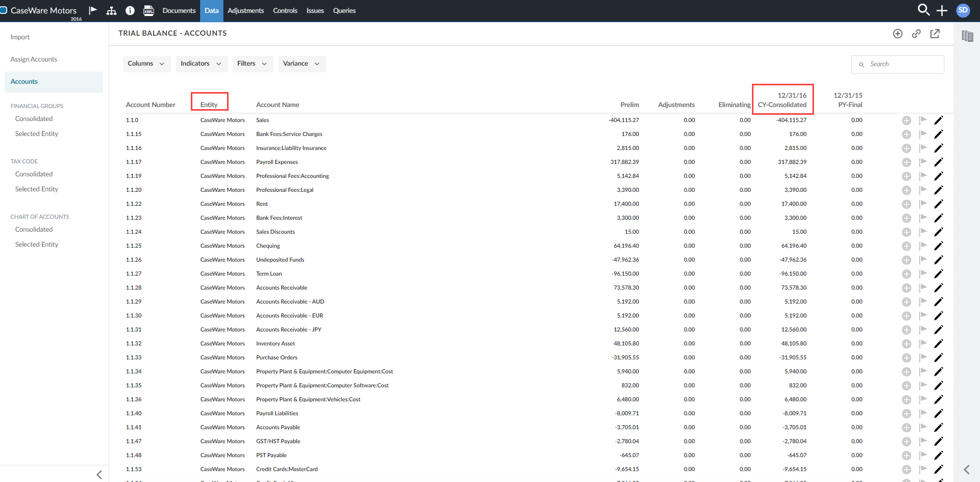Viewport: 980px width, 482px height.
Task: Click the flag icon in the top toolbar
Action: tap(93, 10)
